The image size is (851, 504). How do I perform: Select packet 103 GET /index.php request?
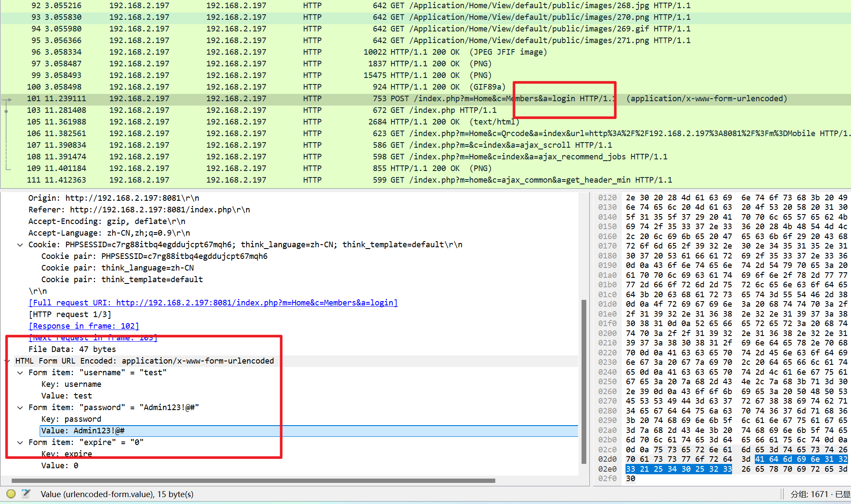pyautogui.click(x=425, y=110)
